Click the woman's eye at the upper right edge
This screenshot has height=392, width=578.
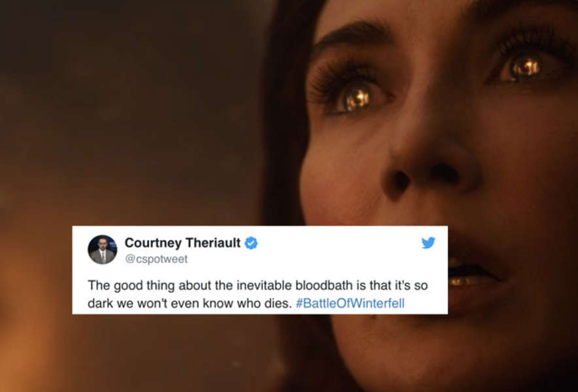click(525, 67)
